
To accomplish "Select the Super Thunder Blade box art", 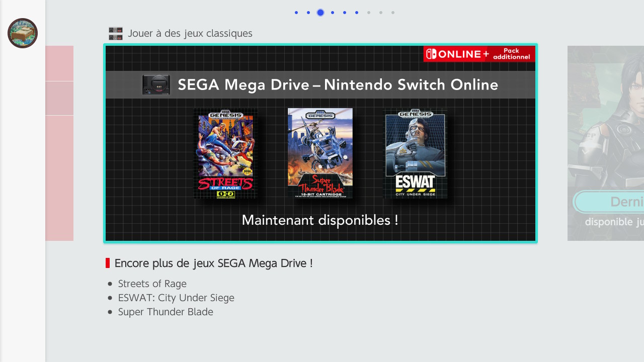I will click(320, 153).
